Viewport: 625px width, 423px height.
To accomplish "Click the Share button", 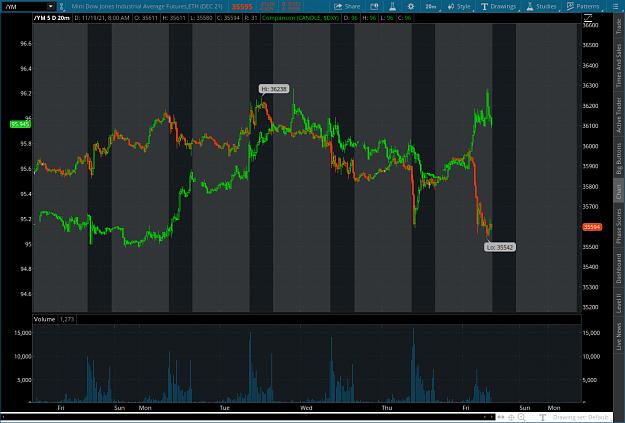I will coord(347,6).
